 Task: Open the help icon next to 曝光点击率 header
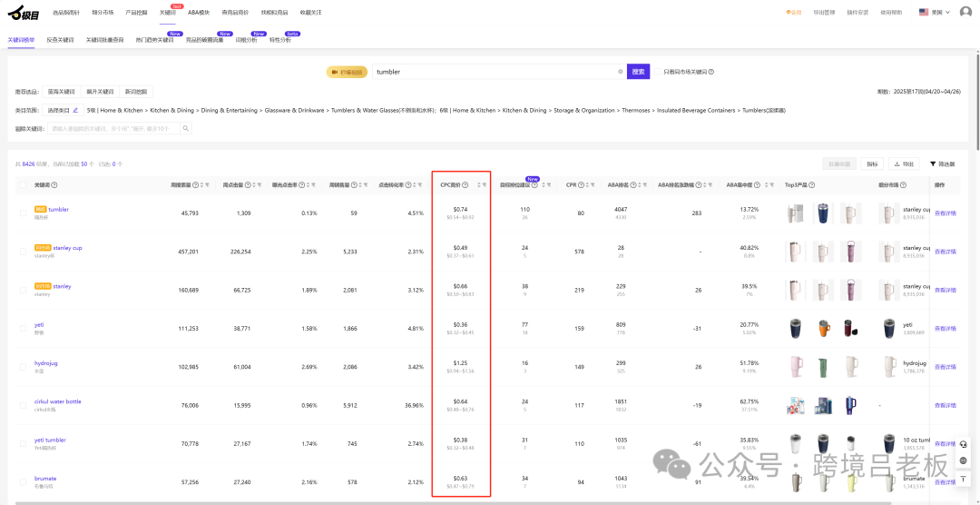point(302,184)
